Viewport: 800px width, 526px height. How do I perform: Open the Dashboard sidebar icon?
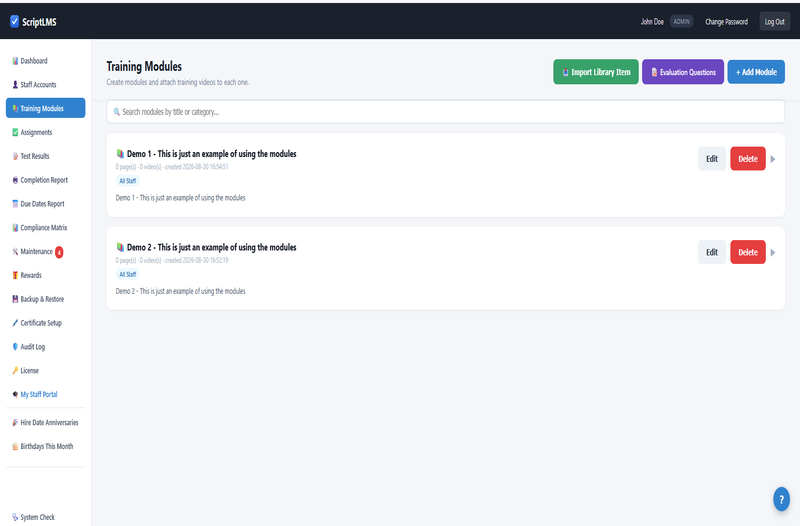click(15, 61)
